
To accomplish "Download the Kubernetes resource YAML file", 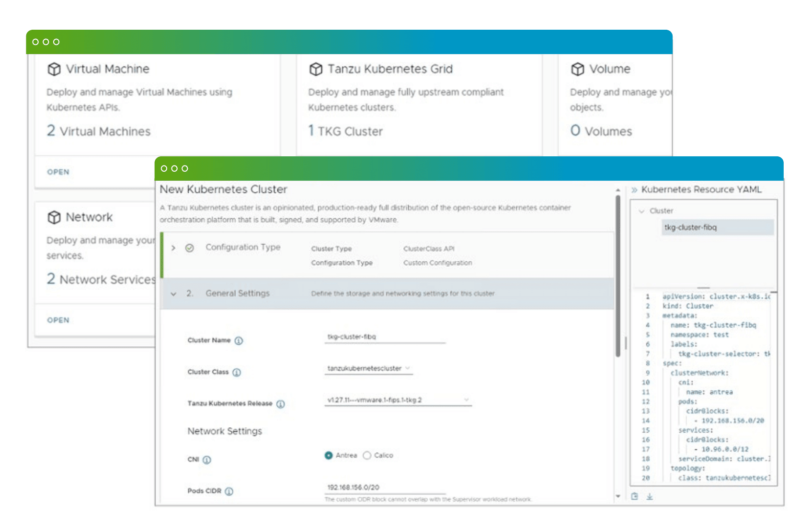I will point(650,496).
